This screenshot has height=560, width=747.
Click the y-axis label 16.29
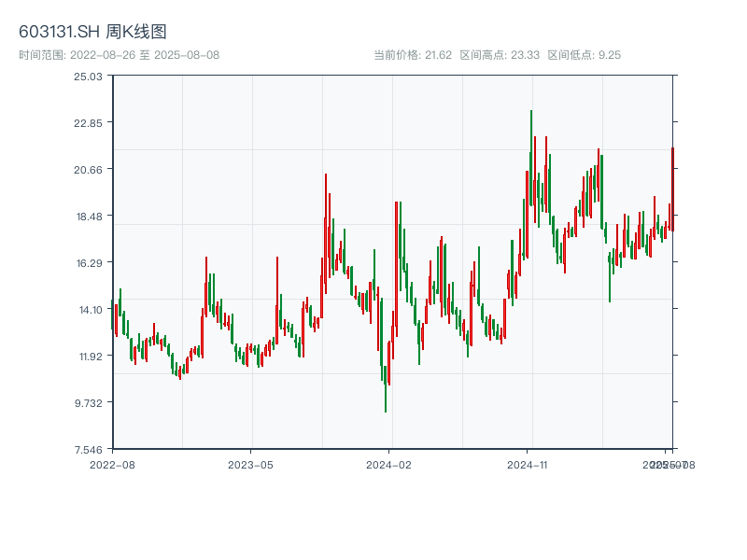click(90, 263)
